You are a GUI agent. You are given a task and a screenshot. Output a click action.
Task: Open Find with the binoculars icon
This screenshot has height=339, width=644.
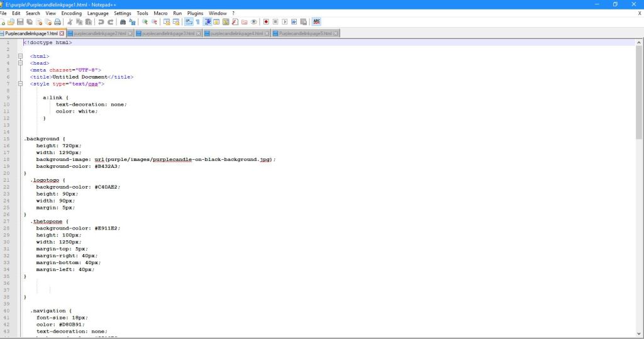click(123, 21)
